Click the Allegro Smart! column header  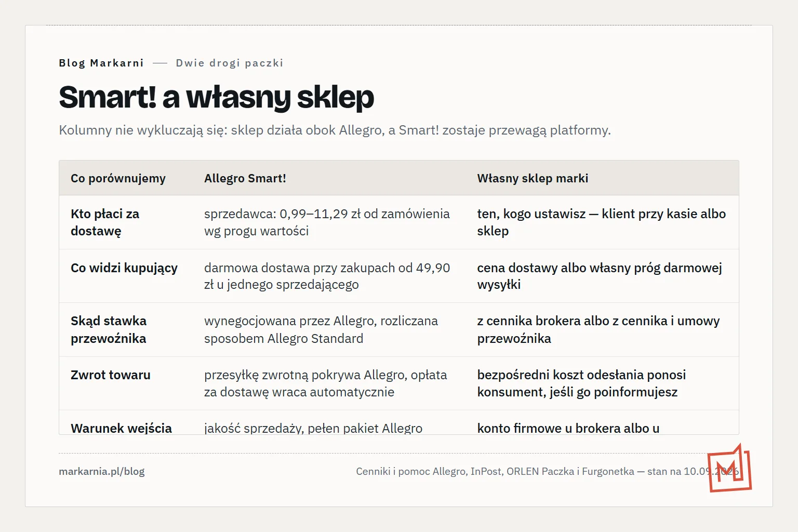click(x=245, y=178)
